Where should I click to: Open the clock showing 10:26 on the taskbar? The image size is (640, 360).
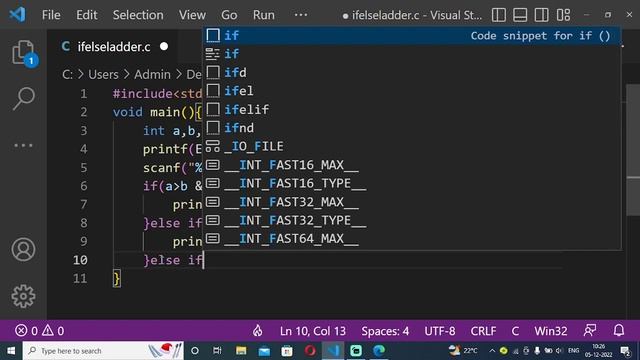pyautogui.click(x=598, y=351)
